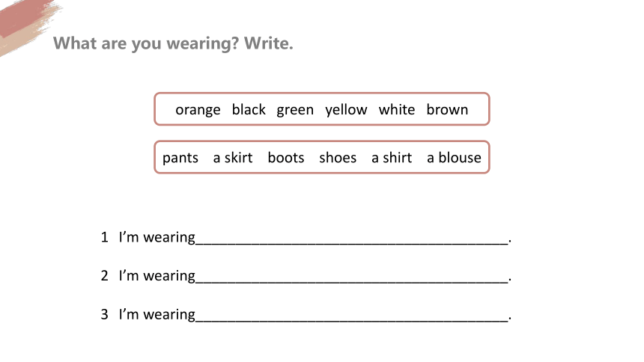
Task: Select the word yellow
Action: click(x=346, y=110)
